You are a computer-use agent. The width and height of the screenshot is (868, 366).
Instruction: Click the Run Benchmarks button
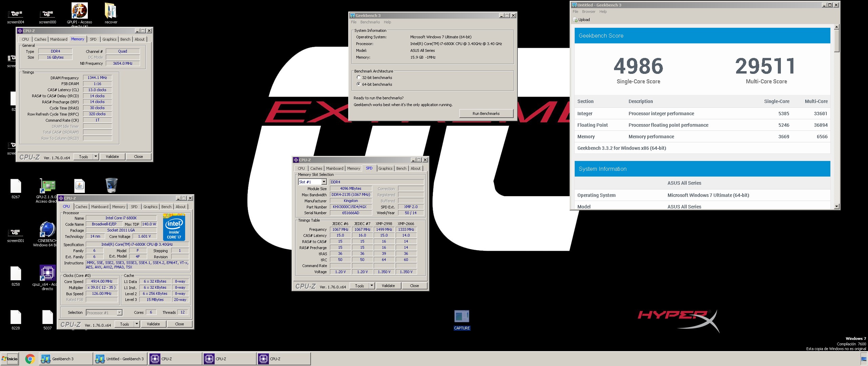point(486,114)
